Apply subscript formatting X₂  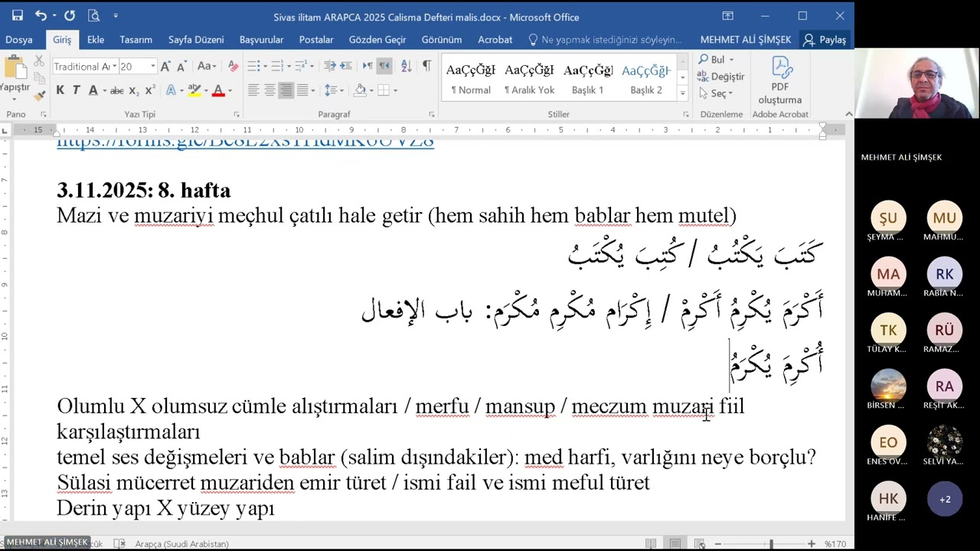(x=134, y=90)
